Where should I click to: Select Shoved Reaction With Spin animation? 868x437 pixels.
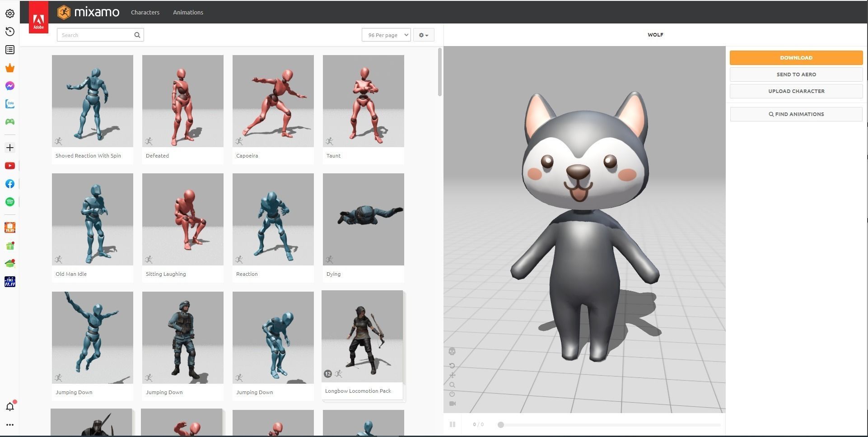tap(93, 109)
